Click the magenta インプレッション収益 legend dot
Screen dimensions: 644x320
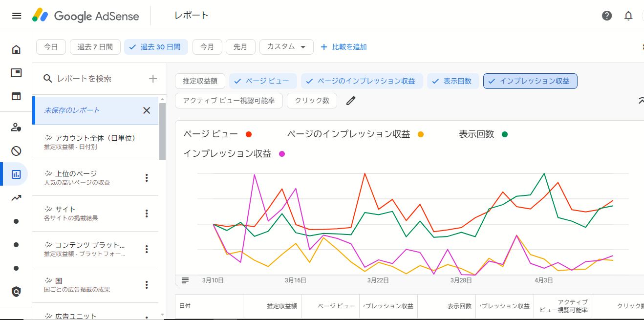coord(281,154)
